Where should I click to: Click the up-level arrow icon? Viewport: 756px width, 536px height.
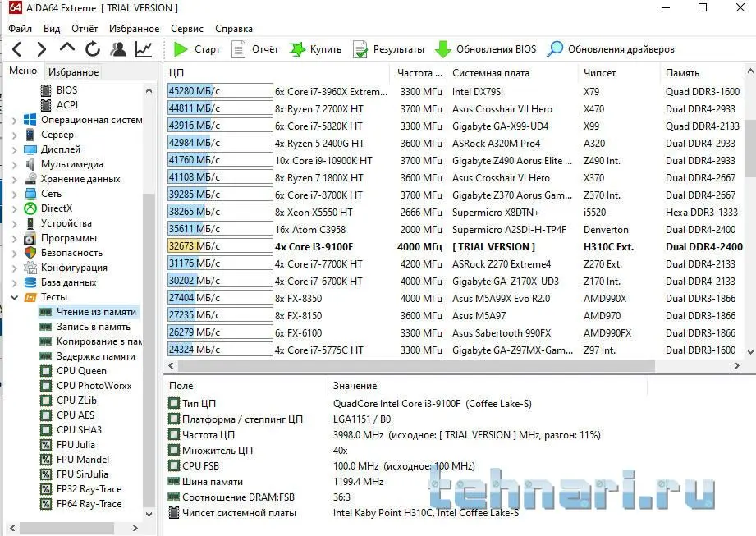click(67, 48)
